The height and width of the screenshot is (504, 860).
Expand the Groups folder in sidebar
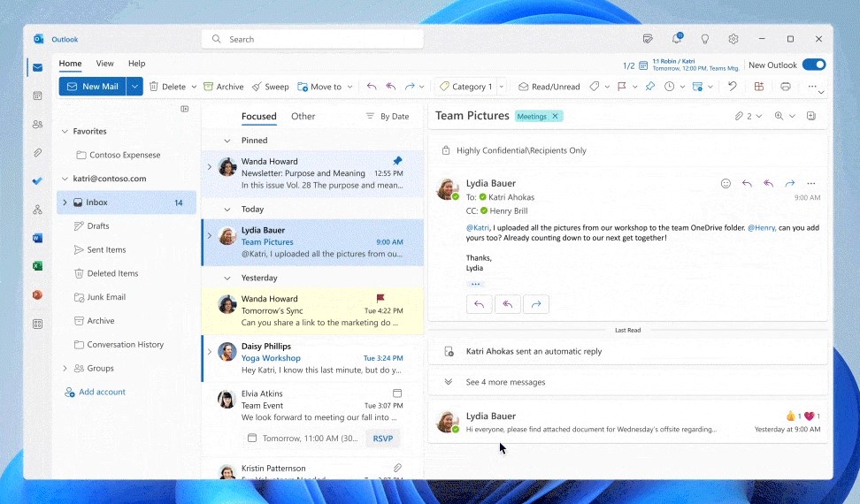point(65,369)
